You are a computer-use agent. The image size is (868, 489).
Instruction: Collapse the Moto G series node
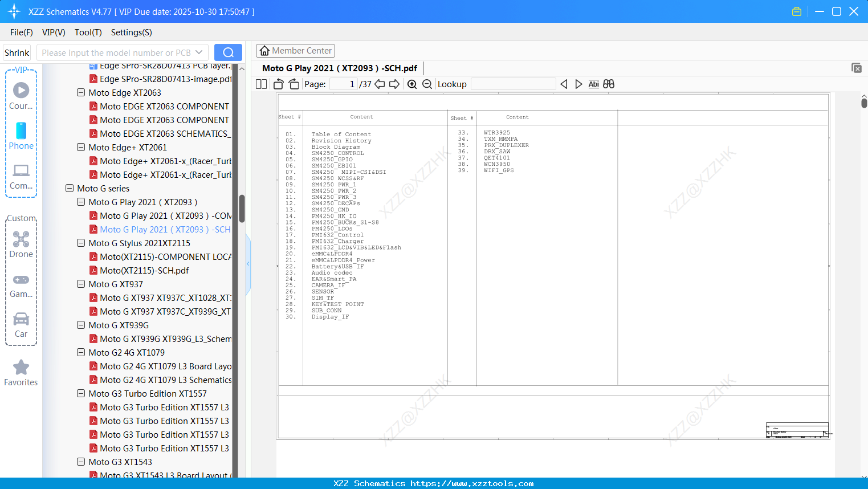pos(70,188)
